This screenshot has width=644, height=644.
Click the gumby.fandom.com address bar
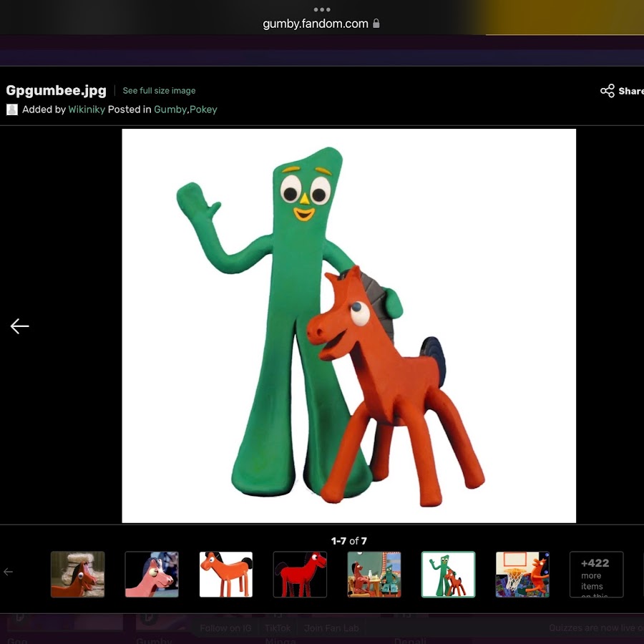coord(316,24)
